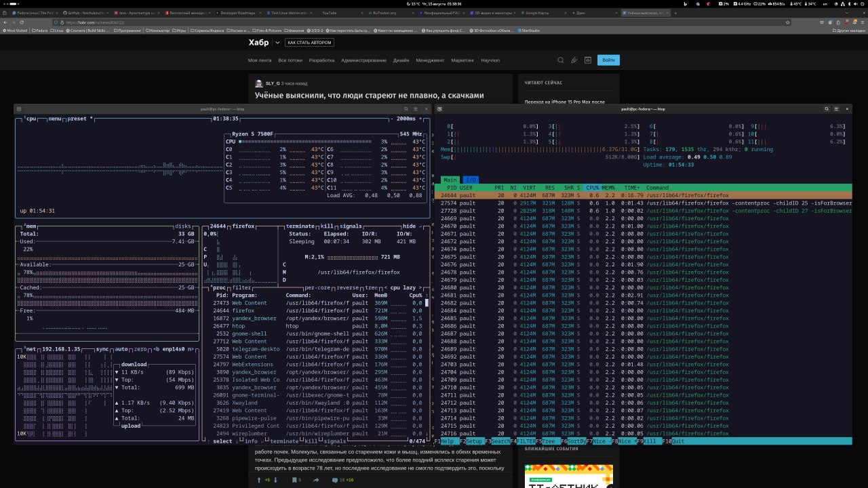Click F6 SortBy in the htop footer
The height and width of the screenshot is (488, 868).
click(x=574, y=441)
